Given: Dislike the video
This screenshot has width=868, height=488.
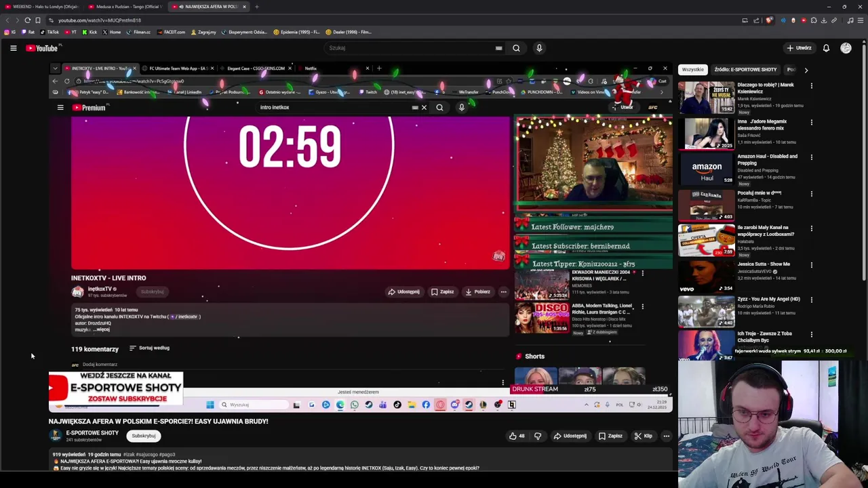Looking at the screenshot, I should click(538, 436).
